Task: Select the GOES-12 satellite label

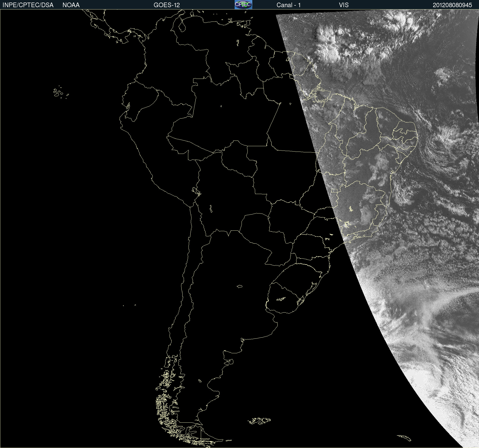Action: 167,5
